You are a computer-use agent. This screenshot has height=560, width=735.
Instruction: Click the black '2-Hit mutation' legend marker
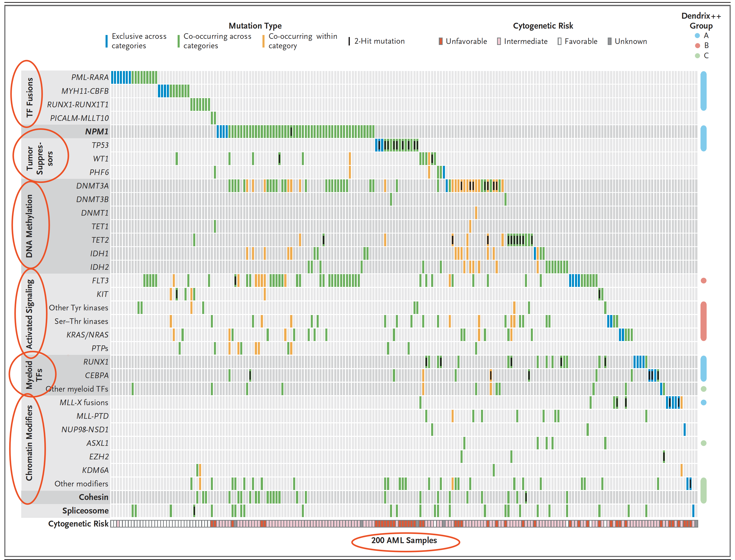[349, 41]
